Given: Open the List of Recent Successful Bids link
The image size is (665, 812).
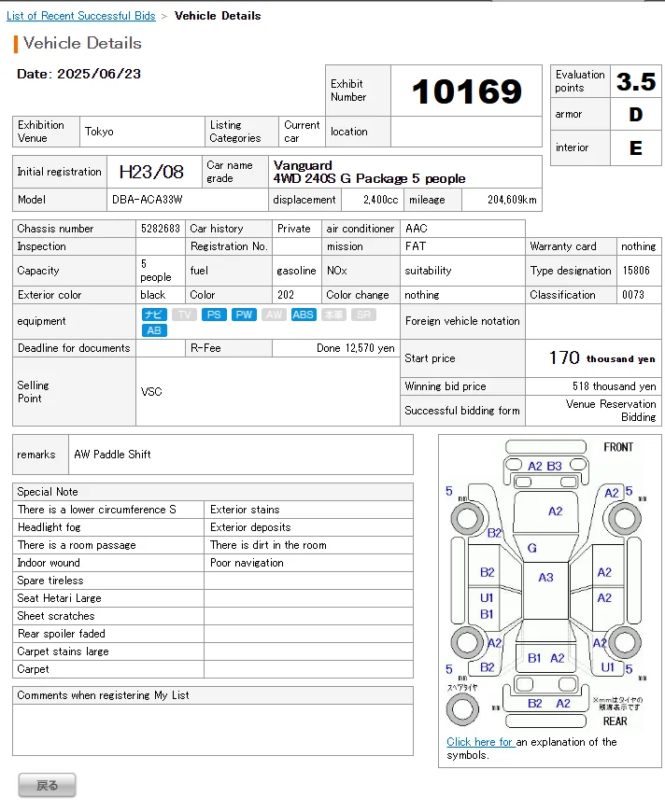Looking at the screenshot, I should (x=81, y=16).
